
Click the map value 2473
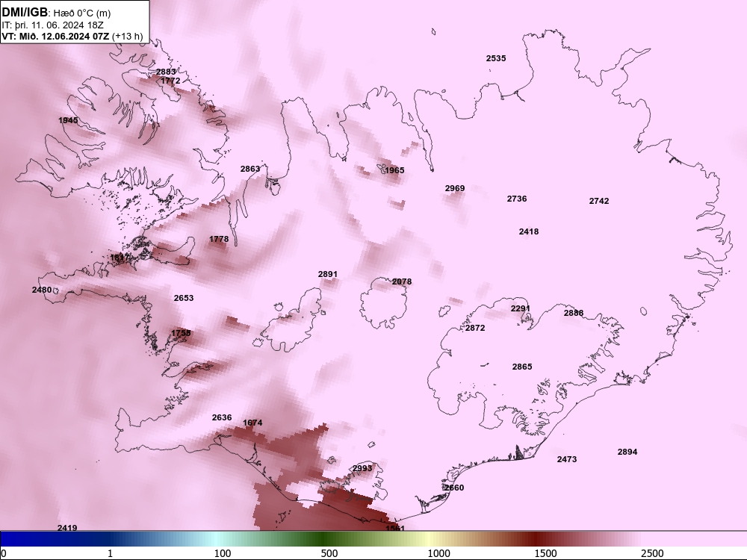(x=567, y=459)
